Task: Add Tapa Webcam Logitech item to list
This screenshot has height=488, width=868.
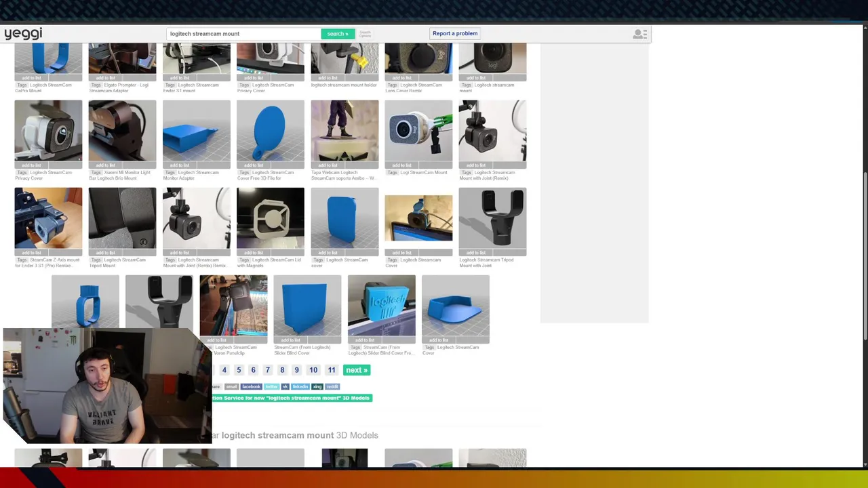Action: point(328,165)
